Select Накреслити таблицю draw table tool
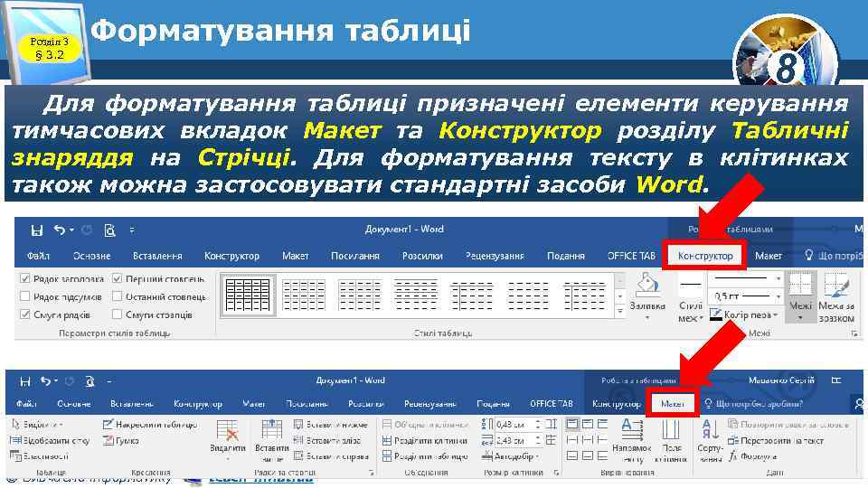868x488 pixels. coord(150,425)
